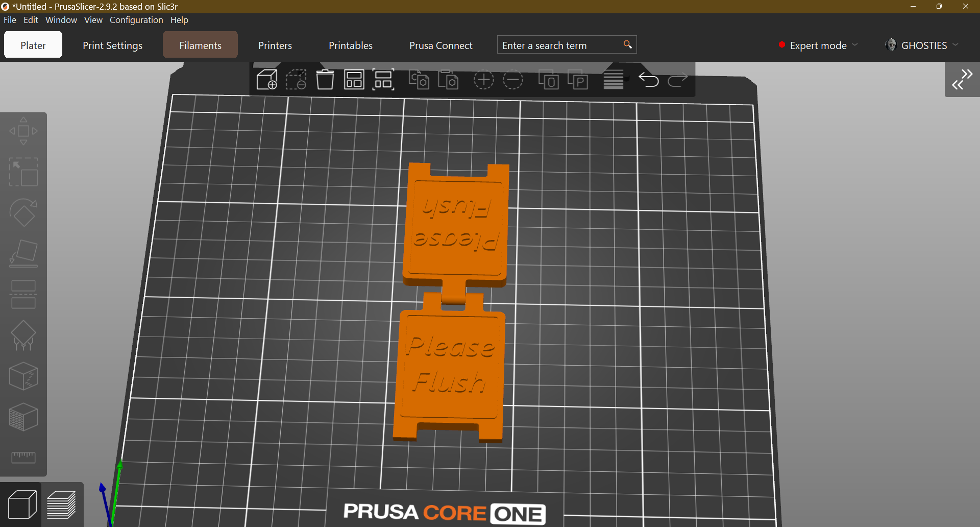
Task: Switch to the 3D editor view
Action: pos(22,505)
